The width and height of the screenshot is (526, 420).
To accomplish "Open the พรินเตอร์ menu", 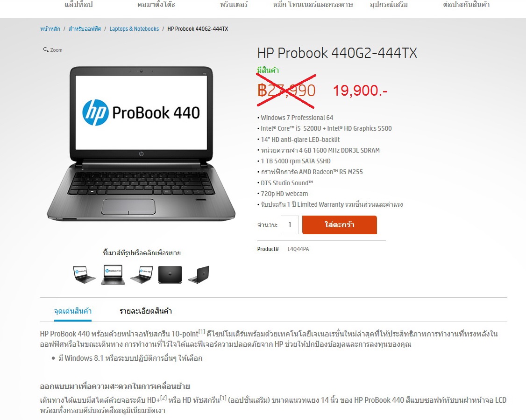I will (234, 5).
